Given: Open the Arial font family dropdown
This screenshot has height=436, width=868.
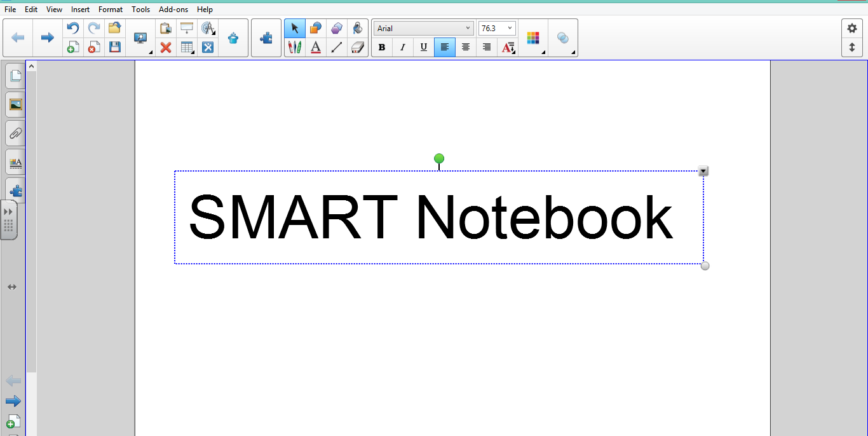Looking at the screenshot, I should point(423,29).
